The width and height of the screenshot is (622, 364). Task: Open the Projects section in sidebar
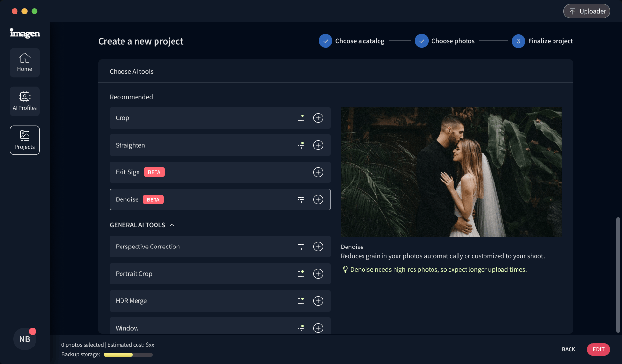pyautogui.click(x=25, y=140)
